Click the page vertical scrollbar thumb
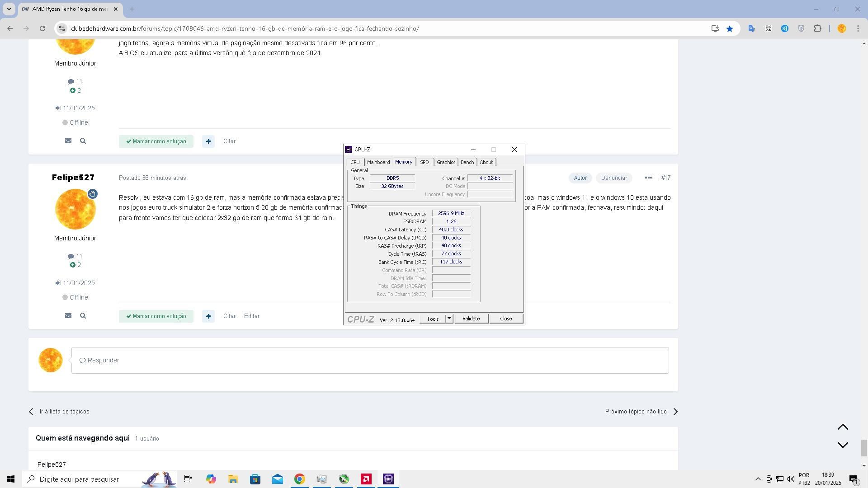 click(864, 448)
